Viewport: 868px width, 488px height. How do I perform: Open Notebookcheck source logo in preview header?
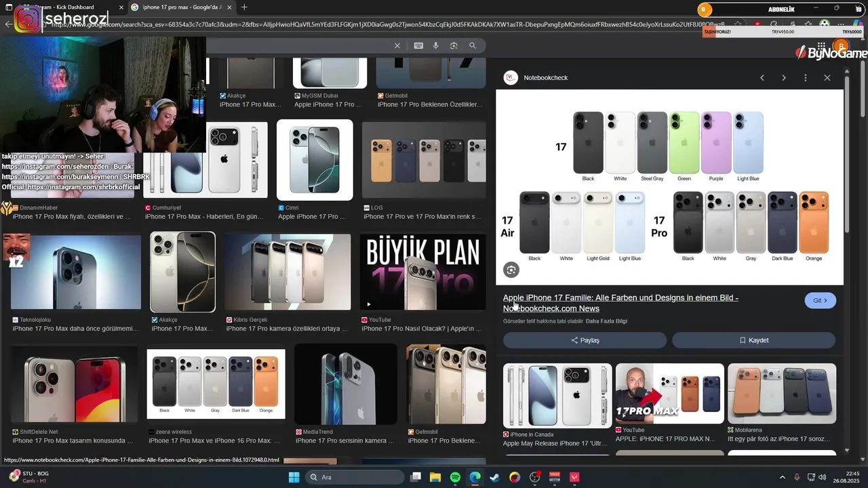point(511,78)
